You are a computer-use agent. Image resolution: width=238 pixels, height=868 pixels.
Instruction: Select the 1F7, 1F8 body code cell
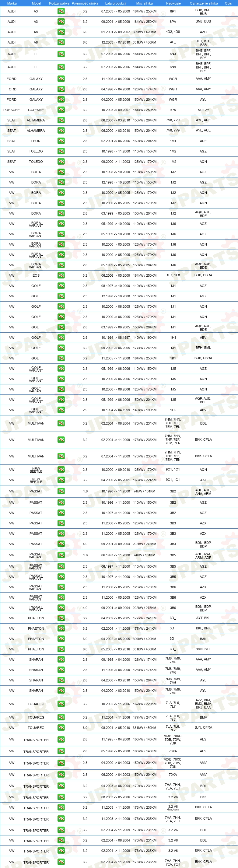(173, 275)
